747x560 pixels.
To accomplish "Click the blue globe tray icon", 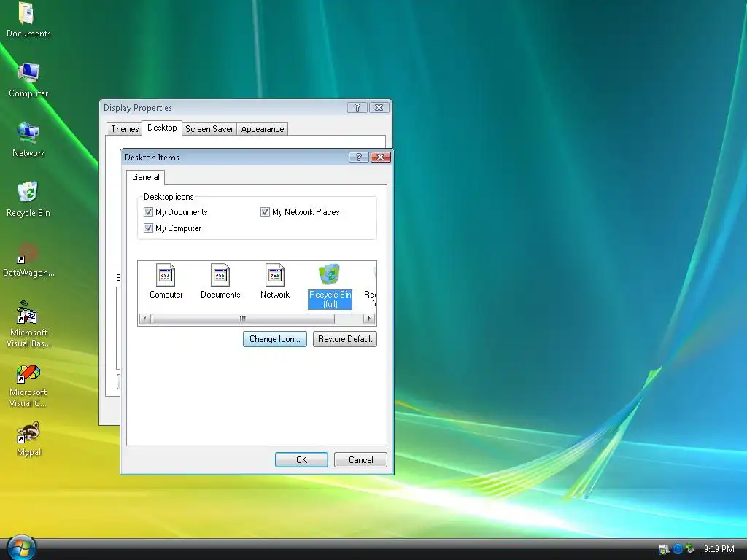I will (677, 549).
